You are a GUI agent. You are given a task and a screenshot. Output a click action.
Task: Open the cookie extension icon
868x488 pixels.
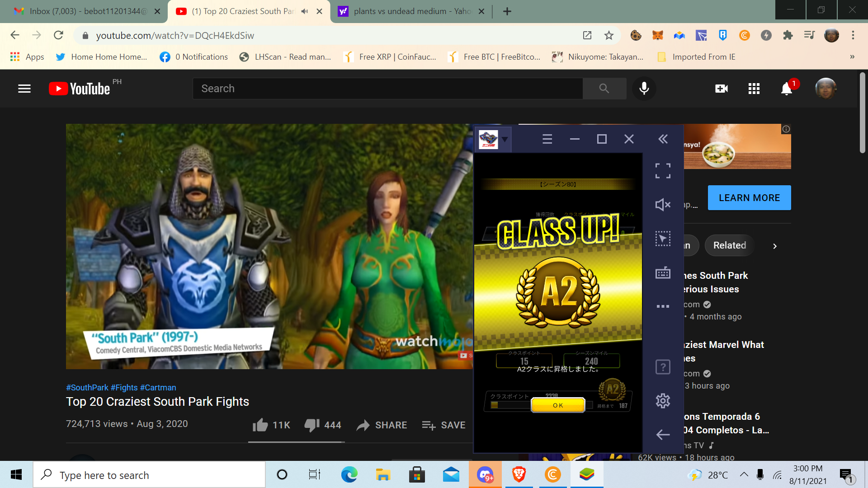point(636,35)
